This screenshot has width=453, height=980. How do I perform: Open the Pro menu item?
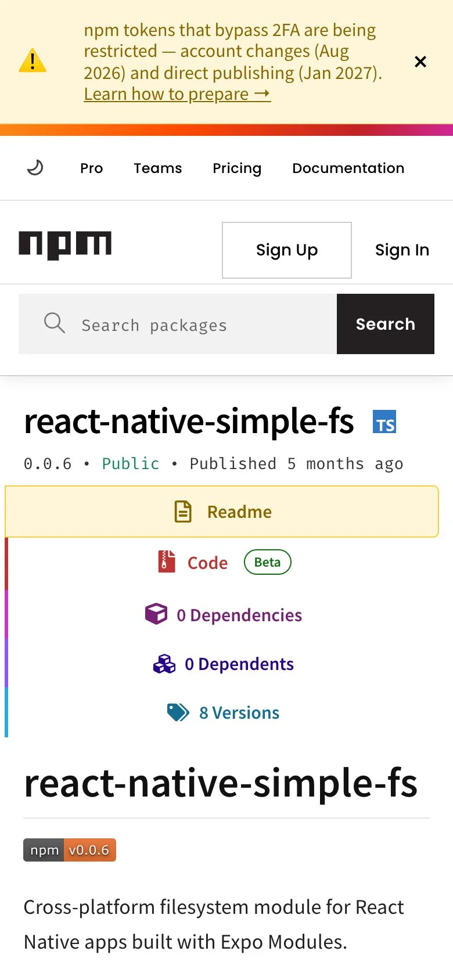92,168
